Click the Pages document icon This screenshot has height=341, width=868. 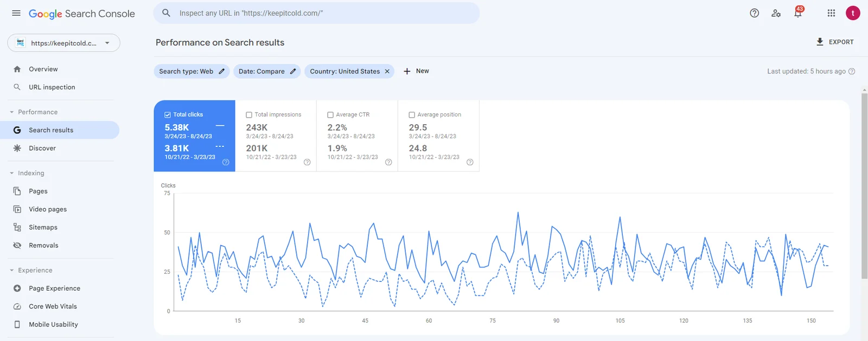17,191
